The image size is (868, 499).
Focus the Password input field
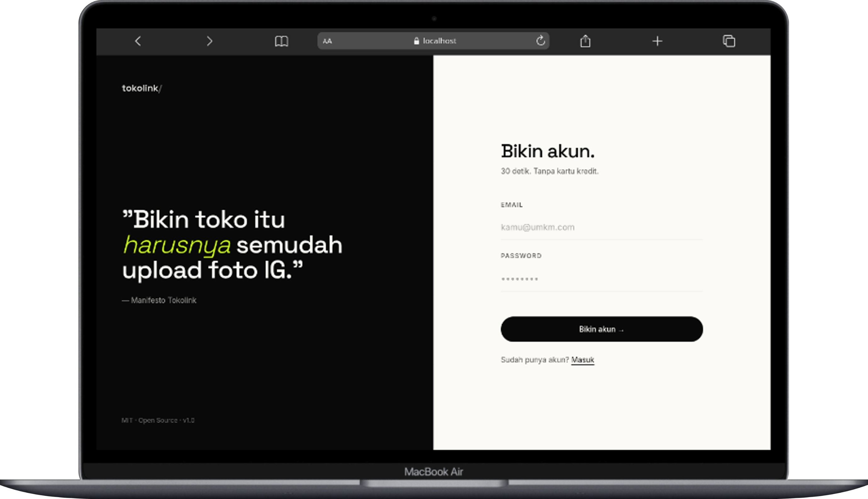[x=602, y=279]
